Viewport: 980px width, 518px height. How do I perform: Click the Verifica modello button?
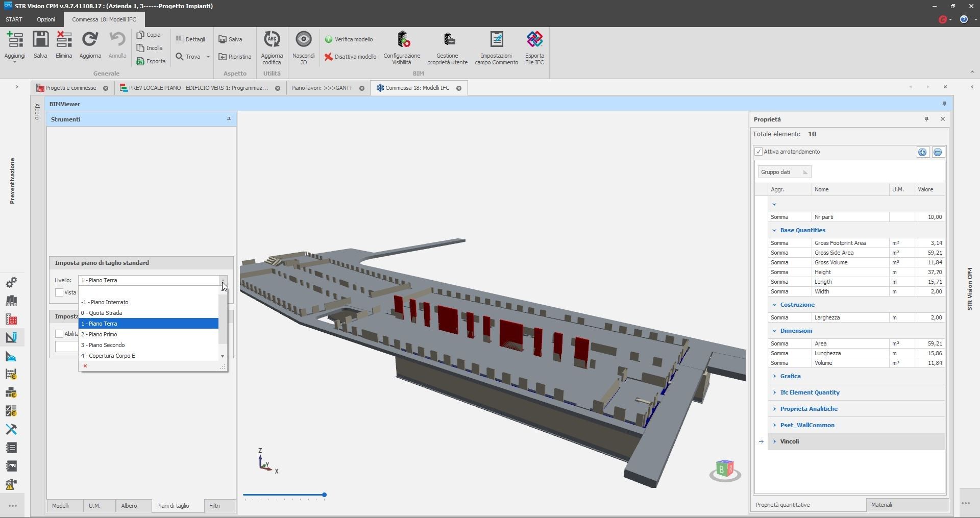(349, 39)
